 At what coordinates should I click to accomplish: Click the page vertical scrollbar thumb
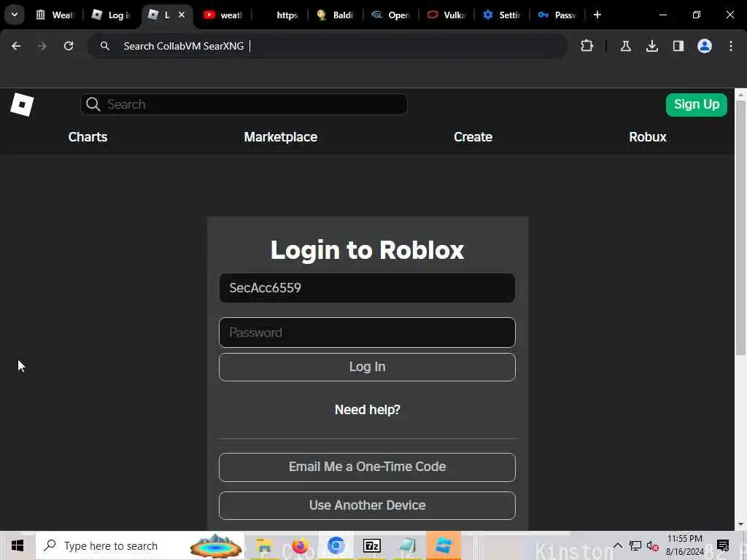tap(740, 227)
